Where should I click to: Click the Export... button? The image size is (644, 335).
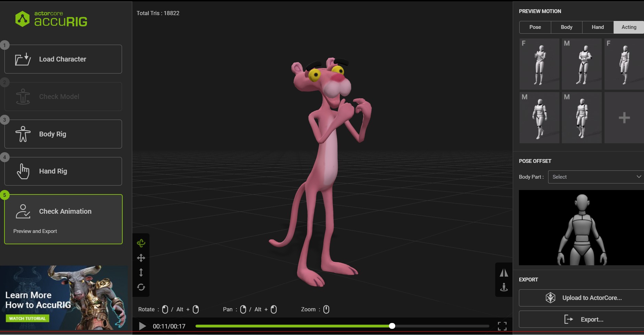coord(581,320)
